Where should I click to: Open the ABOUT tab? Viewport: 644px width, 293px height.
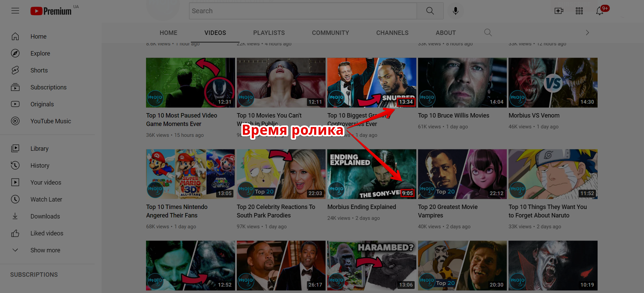(x=445, y=33)
